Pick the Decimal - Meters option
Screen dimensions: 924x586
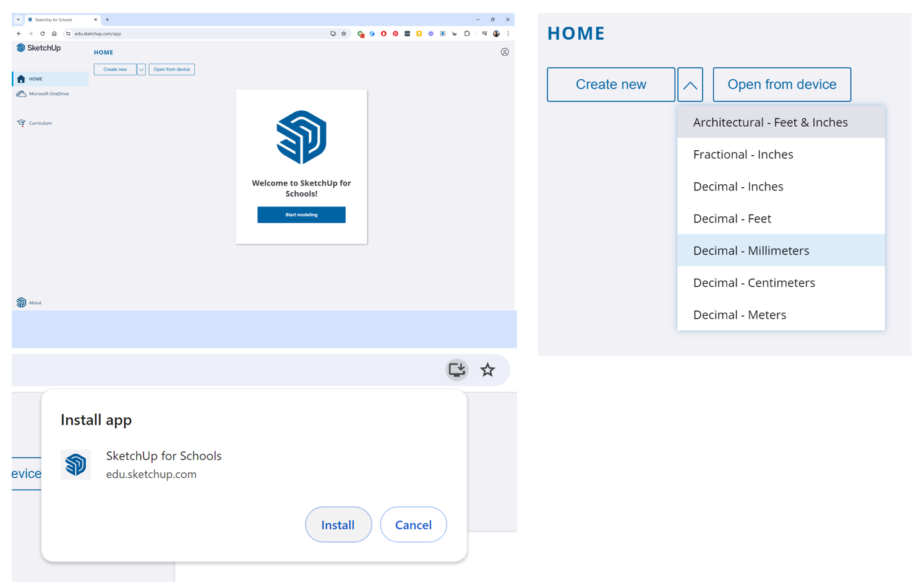point(739,315)
